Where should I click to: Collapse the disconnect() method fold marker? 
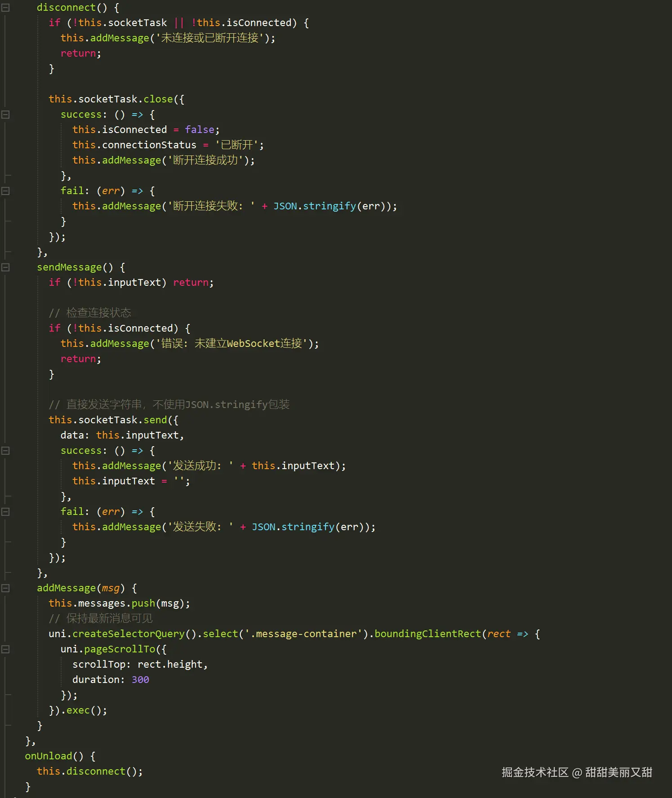[5, 8]
